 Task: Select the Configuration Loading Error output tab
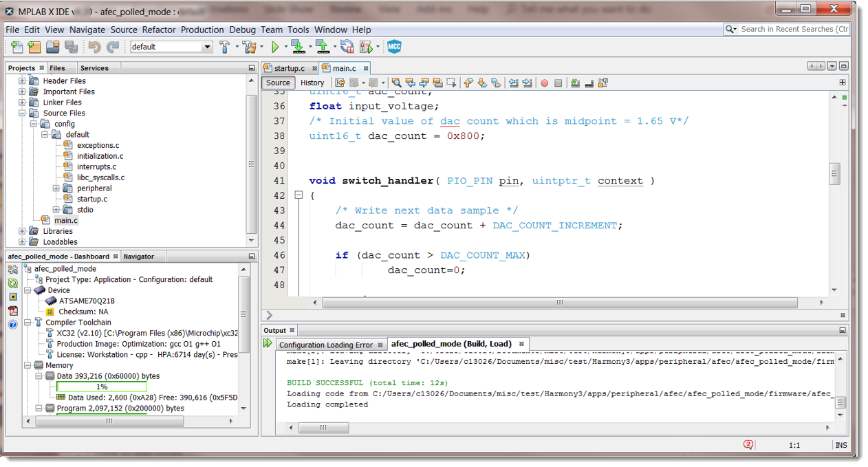coord(326,345)
